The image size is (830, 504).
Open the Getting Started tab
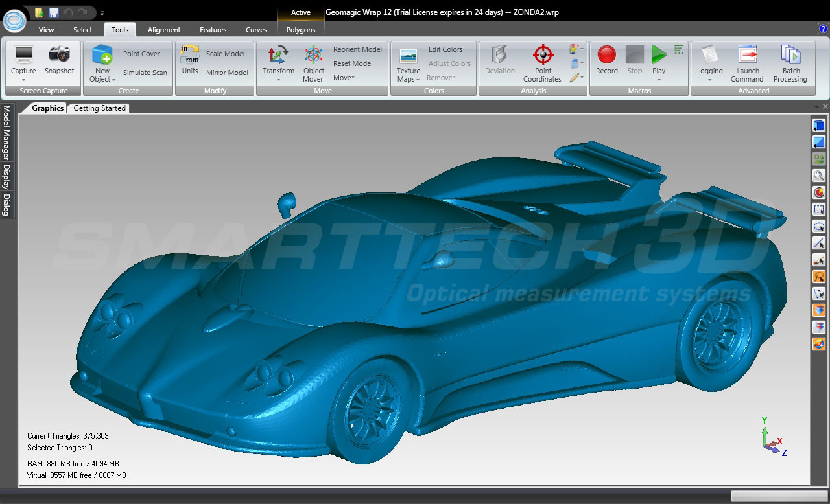(99, 108)
